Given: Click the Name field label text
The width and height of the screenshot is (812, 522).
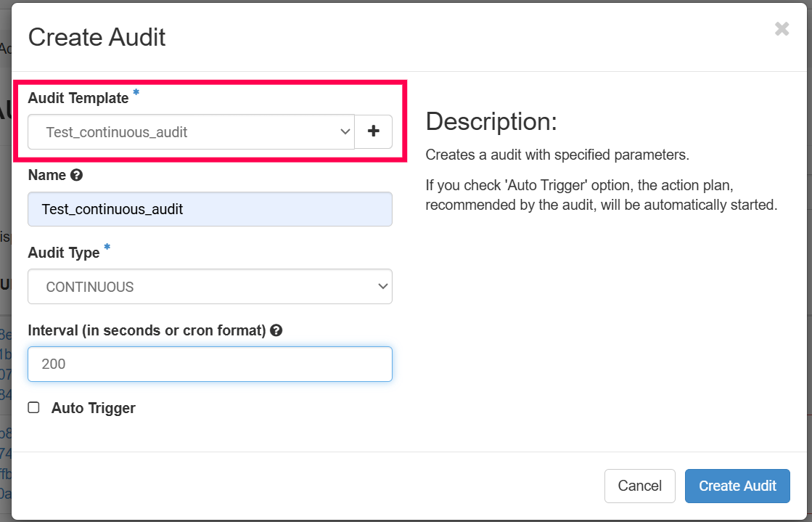Looking at the screenshot, I should 46,175.
